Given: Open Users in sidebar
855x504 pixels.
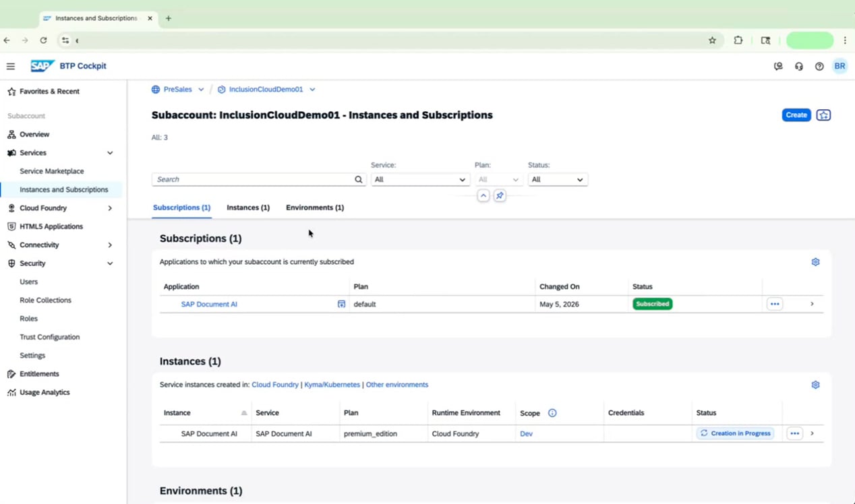Looking at the screenshot, I should coord(28,282).
